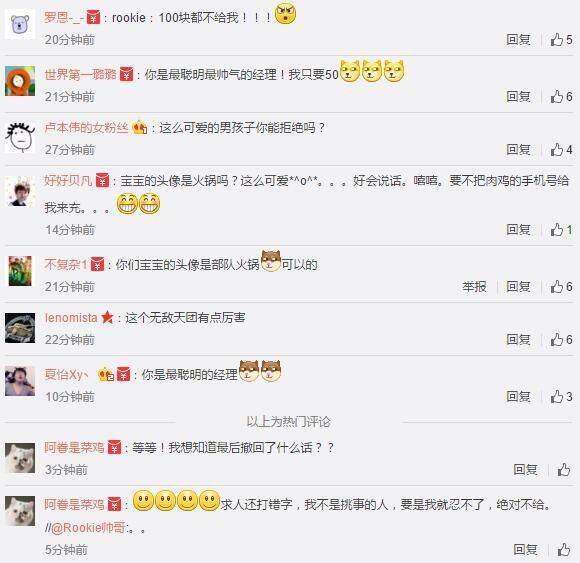
Task: Click lenomista's avatar thumbnail
Action: pyautogui.click(x=20, y=328)
